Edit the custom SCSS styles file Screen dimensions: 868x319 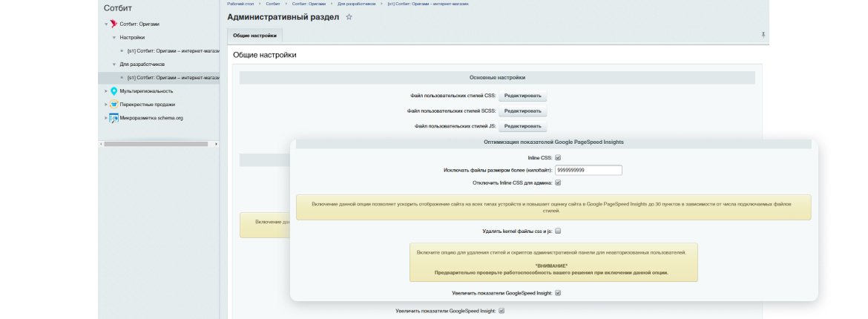522,111
